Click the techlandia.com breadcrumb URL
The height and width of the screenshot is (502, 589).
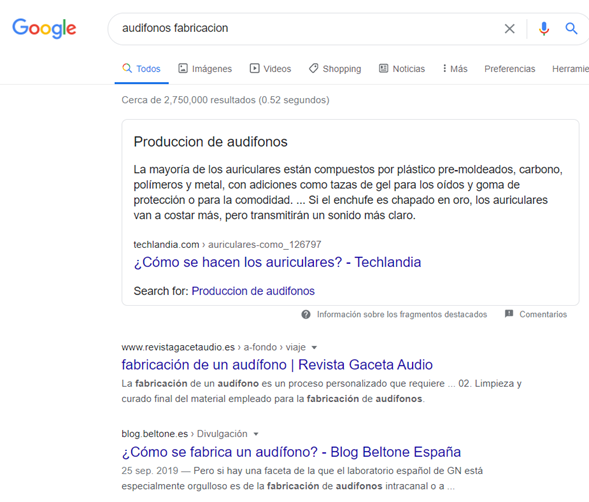(227, 245)
